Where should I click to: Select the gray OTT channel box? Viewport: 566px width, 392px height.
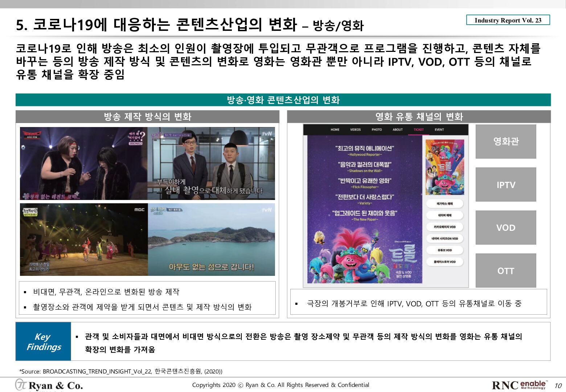pos(506,271)
